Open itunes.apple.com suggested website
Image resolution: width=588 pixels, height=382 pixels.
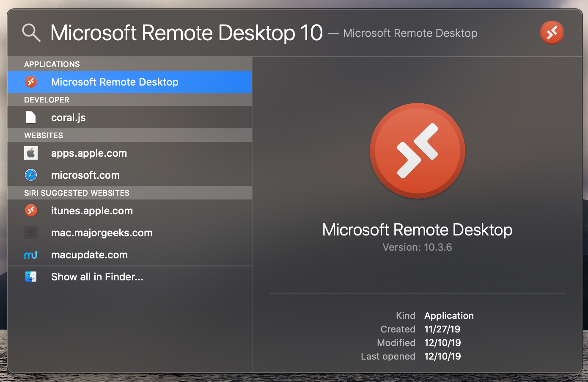[129, 210]
